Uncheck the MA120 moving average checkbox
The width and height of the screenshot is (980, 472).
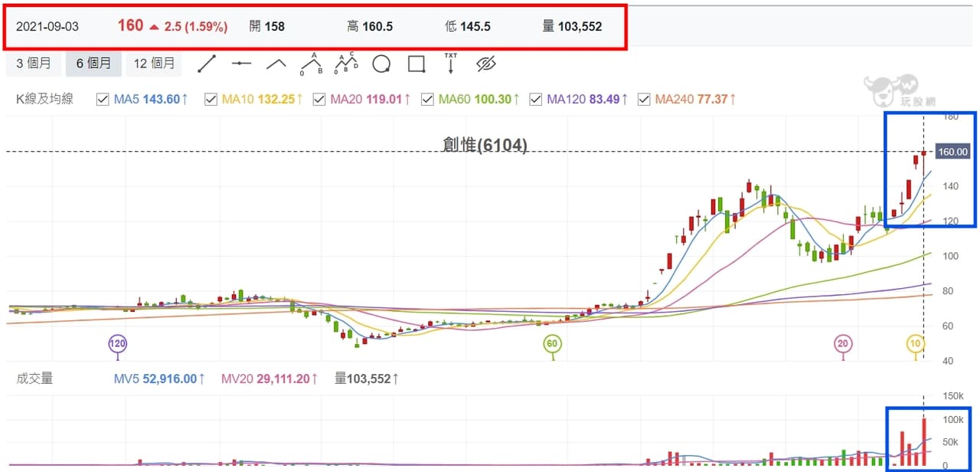pyautogui.click(x=536, y=100)
